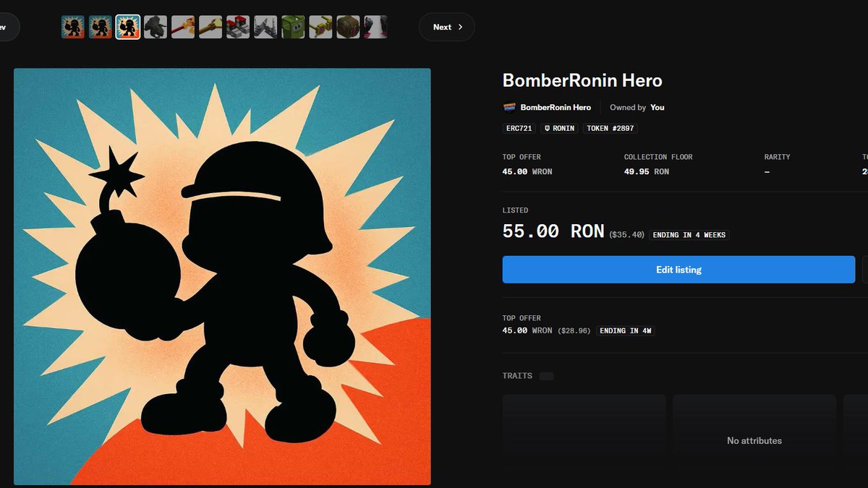
Task: Click the BomberRonin Hero collection logo icon
Action: [x=508, y=106]
